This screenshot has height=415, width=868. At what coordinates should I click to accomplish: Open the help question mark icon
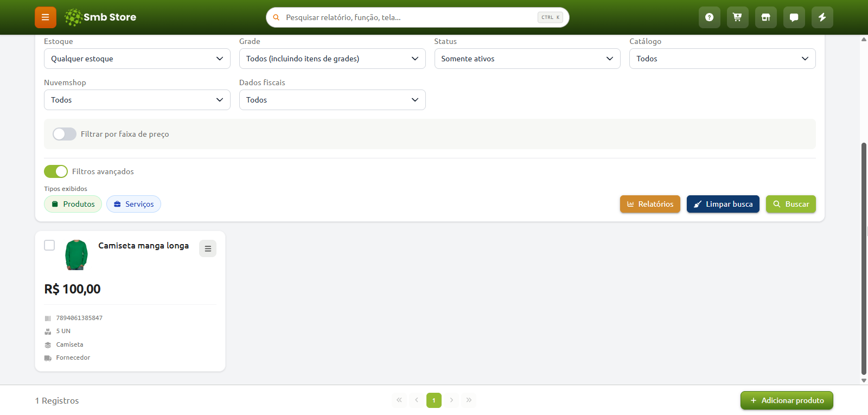point(710,17)
